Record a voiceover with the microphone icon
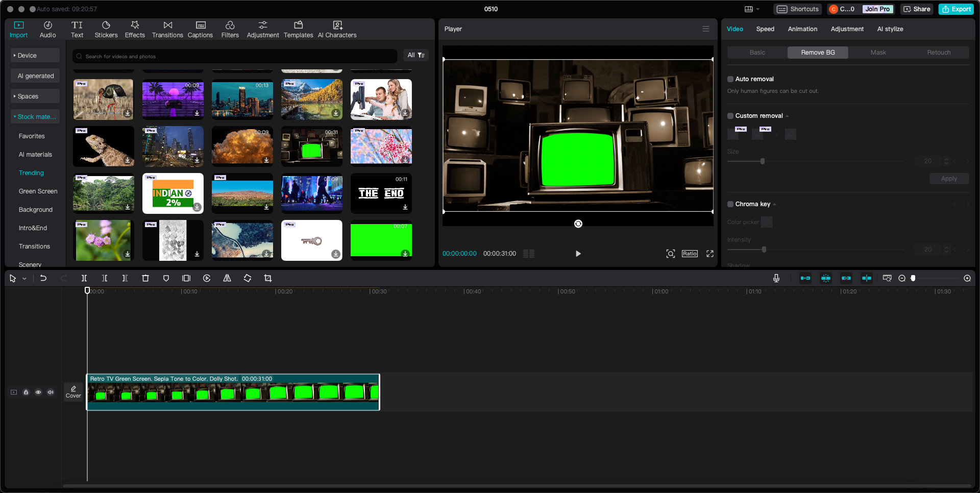Viewport: 980px width, 493px height. tap(776, 278)
